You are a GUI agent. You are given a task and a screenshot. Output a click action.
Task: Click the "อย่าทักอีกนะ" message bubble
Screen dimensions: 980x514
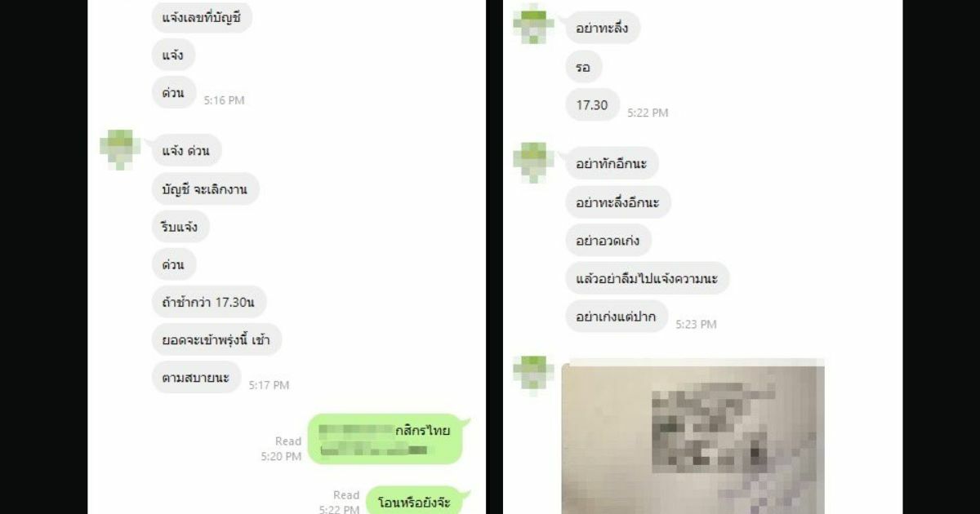[x=612, y=163]
